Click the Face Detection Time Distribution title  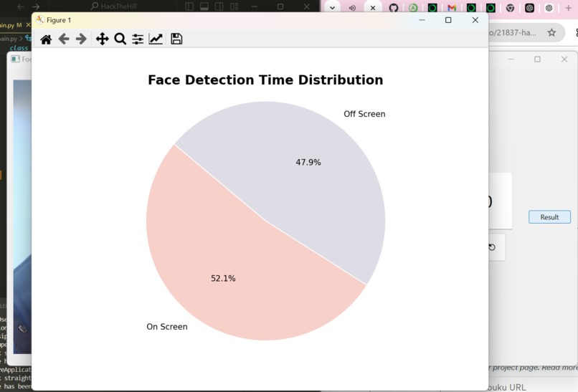point(265,80)
